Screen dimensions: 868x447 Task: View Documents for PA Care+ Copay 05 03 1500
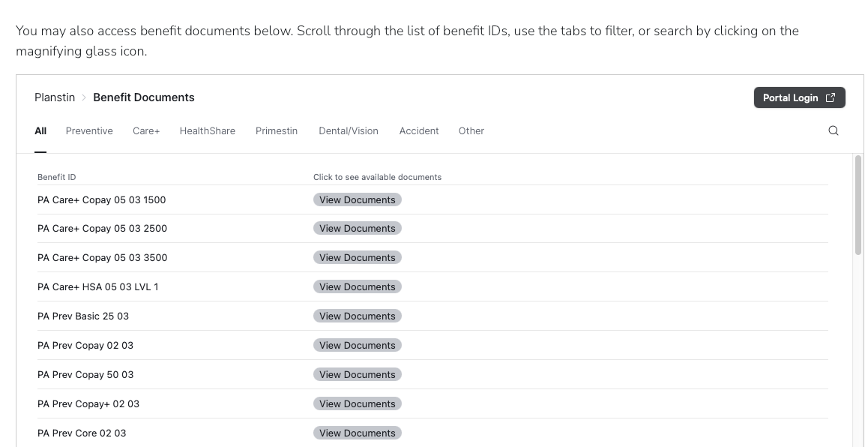click(357, 199)
